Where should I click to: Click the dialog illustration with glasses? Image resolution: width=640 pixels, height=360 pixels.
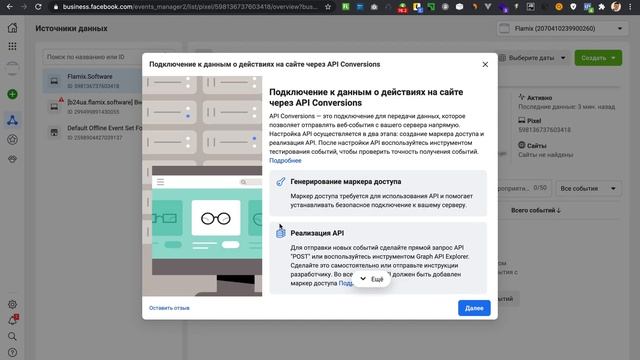(x=202, y=186)
